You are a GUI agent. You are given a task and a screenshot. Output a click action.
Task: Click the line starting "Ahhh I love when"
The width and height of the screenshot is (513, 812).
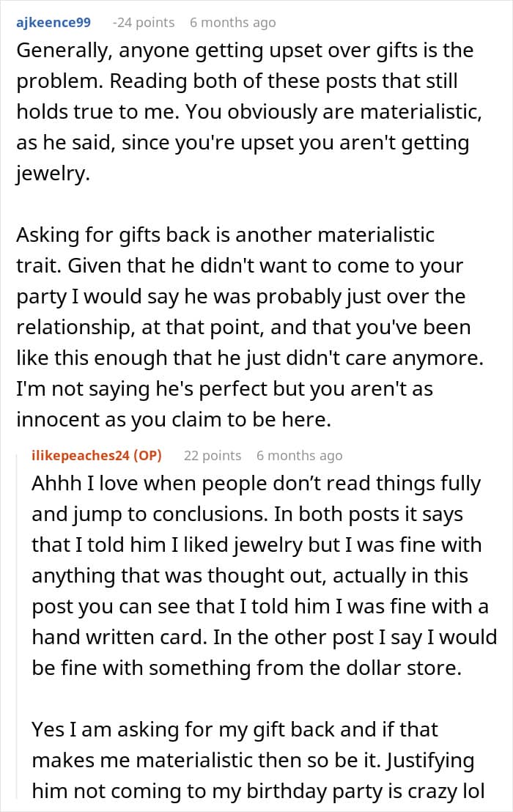tap(256, 484)
